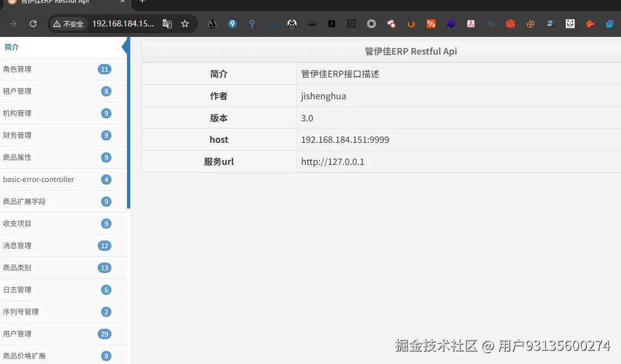Expand the 租户管理 API group
The width and height of the screenshot is (621, 364).
[63, 92]
